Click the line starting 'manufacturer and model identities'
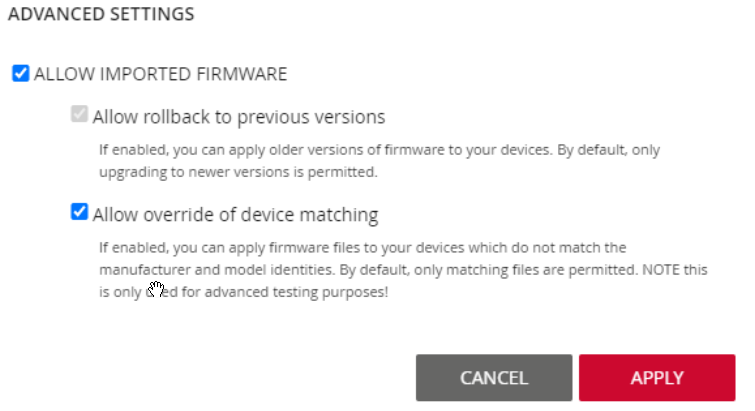The height and width of the screenshot is (411, 755). click(x=403, y=270)
